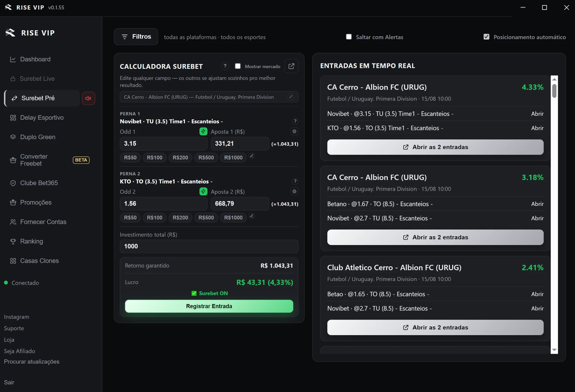This screenshot has height=392, width=575.
Task: Set Perna 2 stake to R$1000
Action: (x=233, y=218)
